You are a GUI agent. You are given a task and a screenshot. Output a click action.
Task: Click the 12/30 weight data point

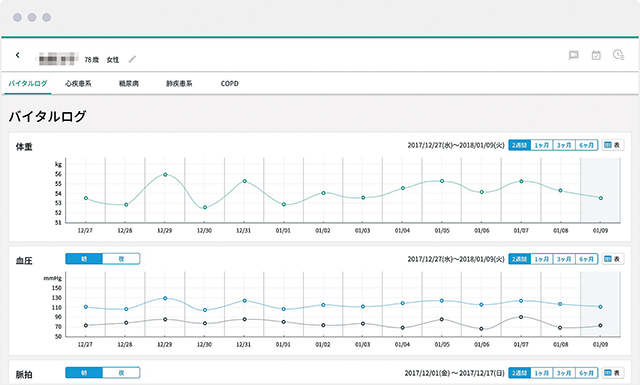[205, 207]
